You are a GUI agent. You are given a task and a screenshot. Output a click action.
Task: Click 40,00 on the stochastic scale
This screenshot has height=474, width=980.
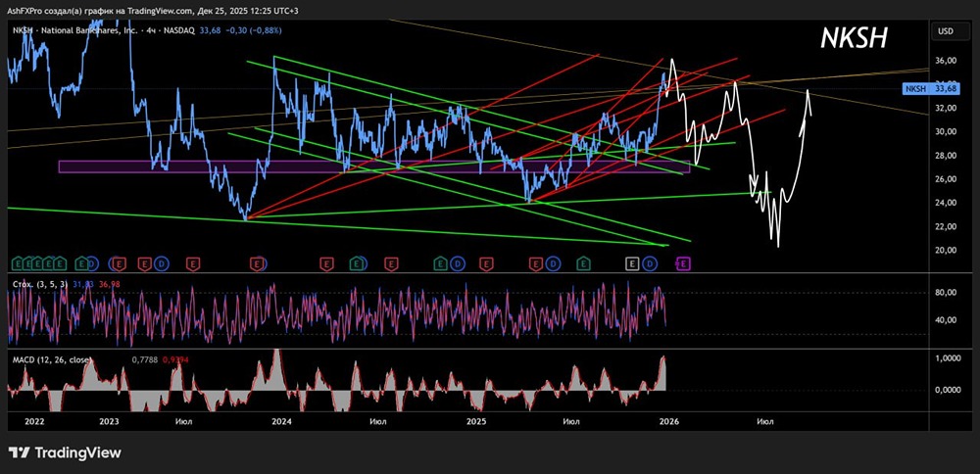coord(947,319)
